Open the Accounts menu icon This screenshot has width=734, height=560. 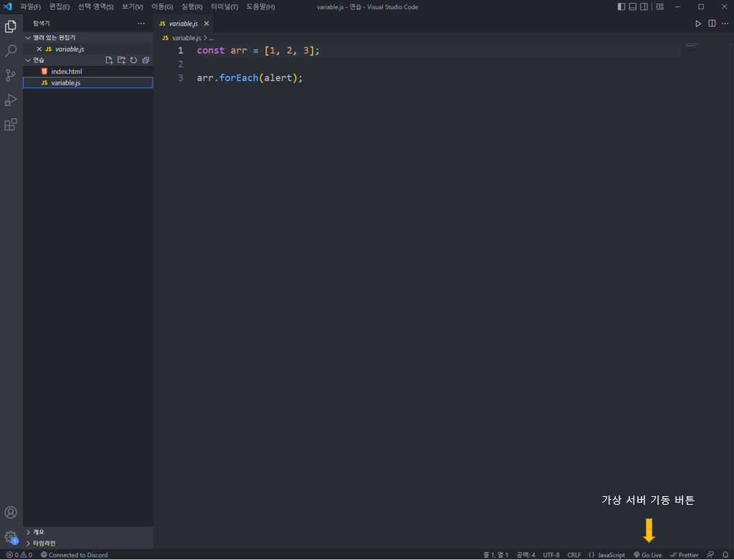[10, 512]
